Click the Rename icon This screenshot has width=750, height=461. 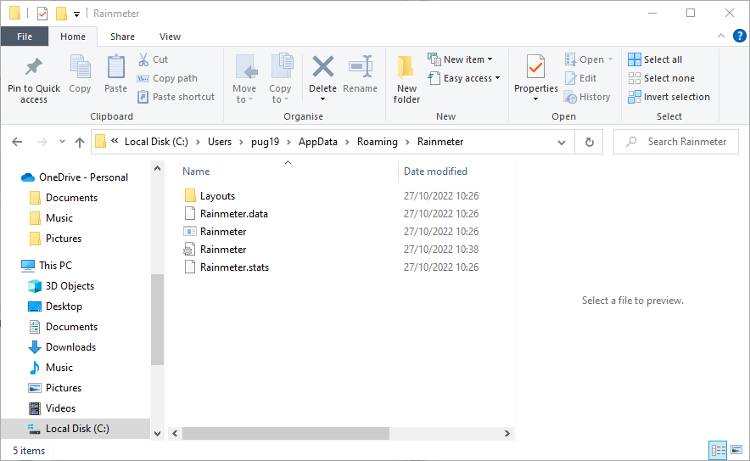[361, 66]
